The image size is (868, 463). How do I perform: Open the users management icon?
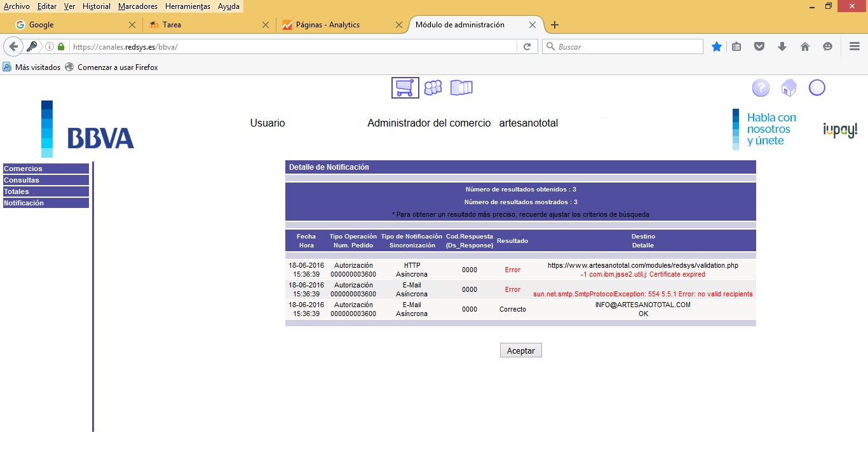(433, 88)
